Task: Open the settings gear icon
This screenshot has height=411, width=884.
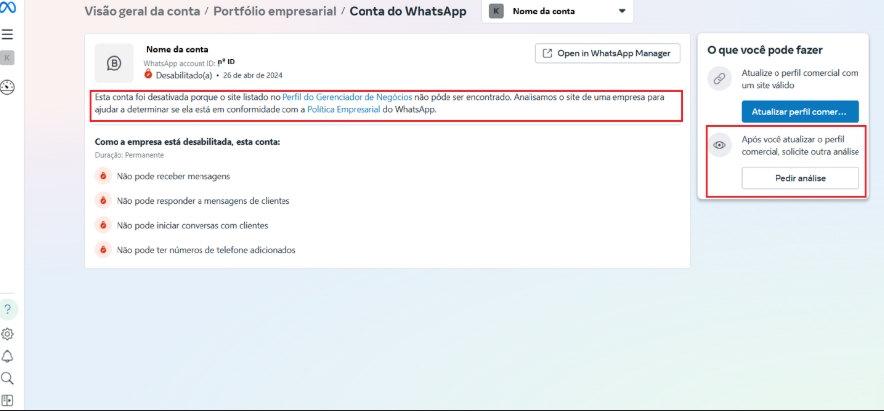Action: tap(7, 334)
